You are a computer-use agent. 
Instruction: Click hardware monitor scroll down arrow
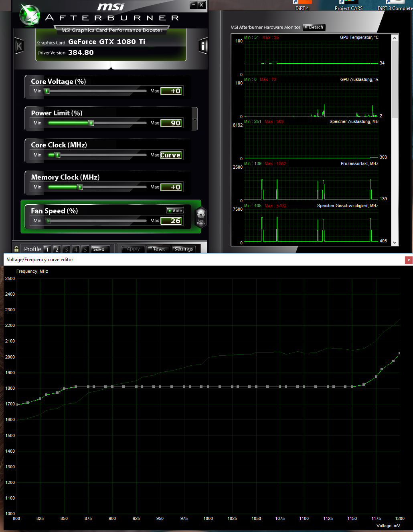(x=395, y=242)
